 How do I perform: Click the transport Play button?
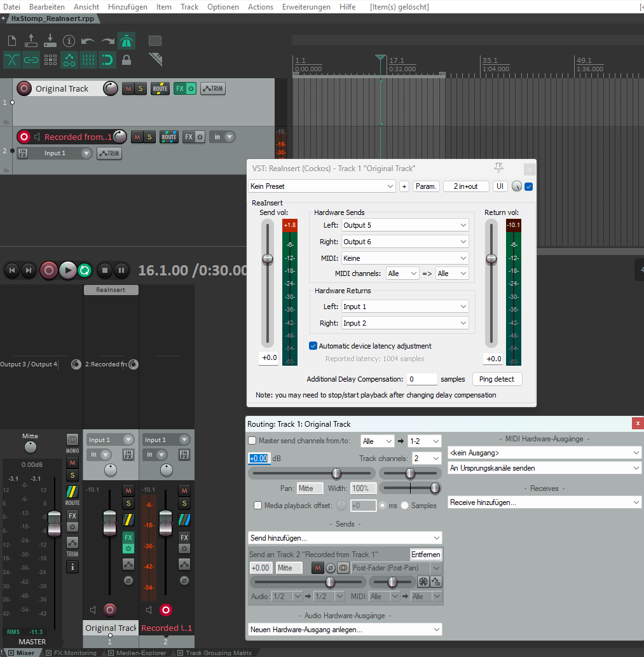pyautogui.click(x=67, y=270)
